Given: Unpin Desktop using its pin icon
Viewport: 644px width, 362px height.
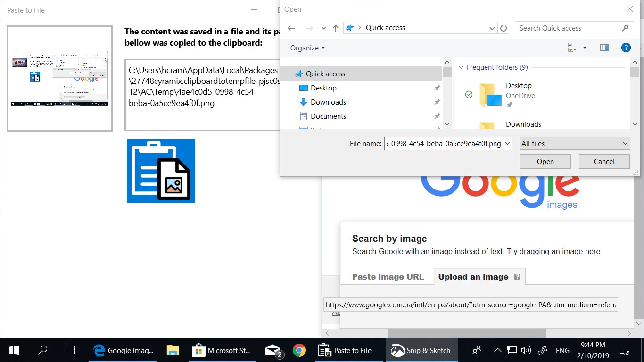Looking at the screenshot, I should (437, 88).
